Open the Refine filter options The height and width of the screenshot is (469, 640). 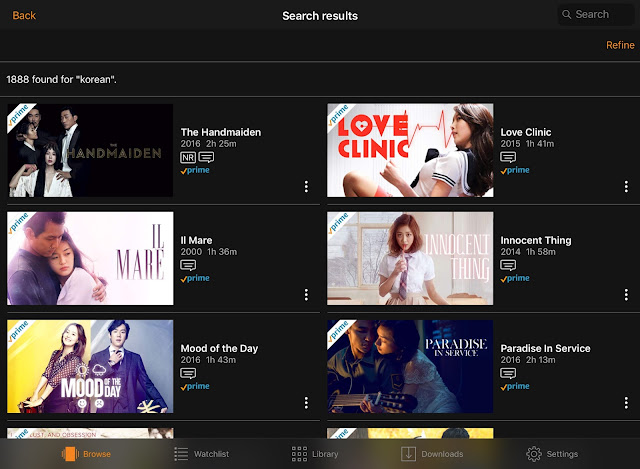pos(620,45)
